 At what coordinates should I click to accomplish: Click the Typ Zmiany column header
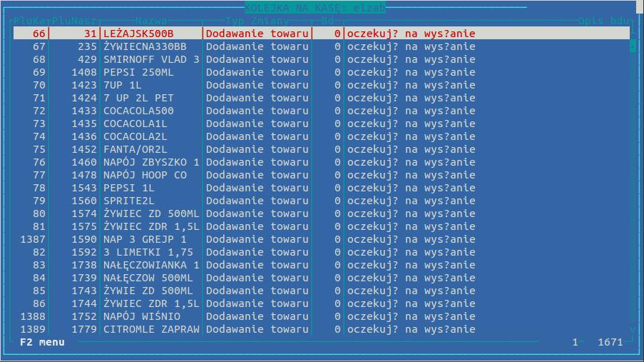point(257,21)
